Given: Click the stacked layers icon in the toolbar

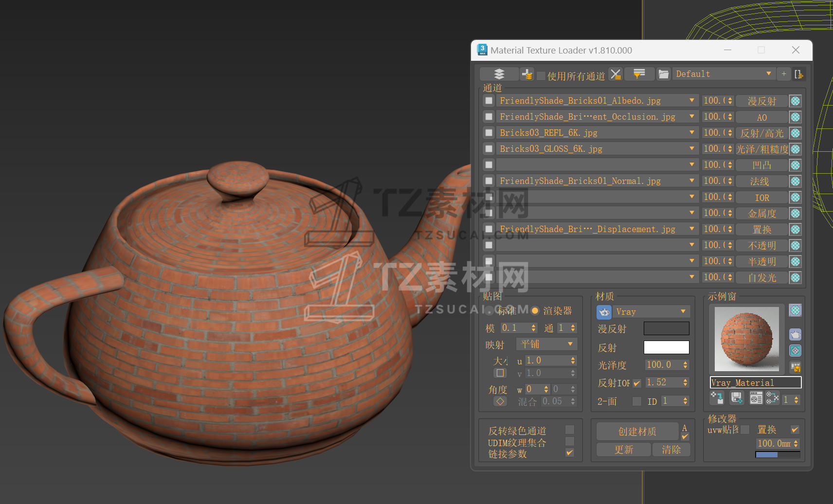Looking at the screenshot, I should click(499, 74).
